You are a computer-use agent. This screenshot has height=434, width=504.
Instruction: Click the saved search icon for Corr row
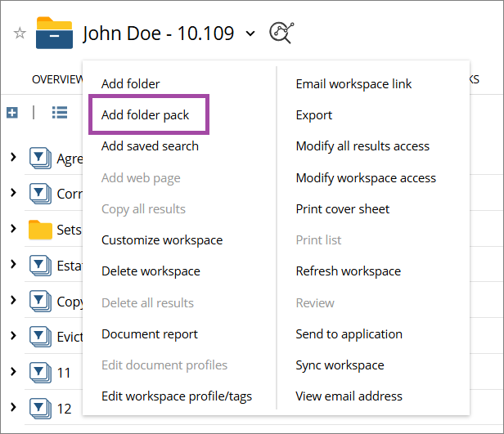tap(41, 194)
